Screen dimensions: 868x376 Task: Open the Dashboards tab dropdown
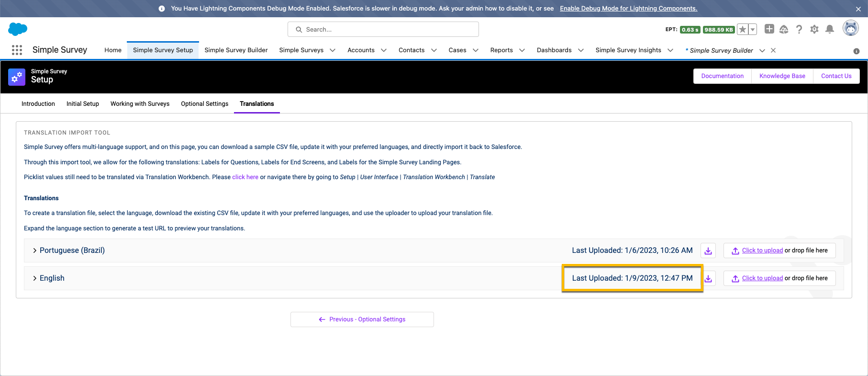point(581,50)
